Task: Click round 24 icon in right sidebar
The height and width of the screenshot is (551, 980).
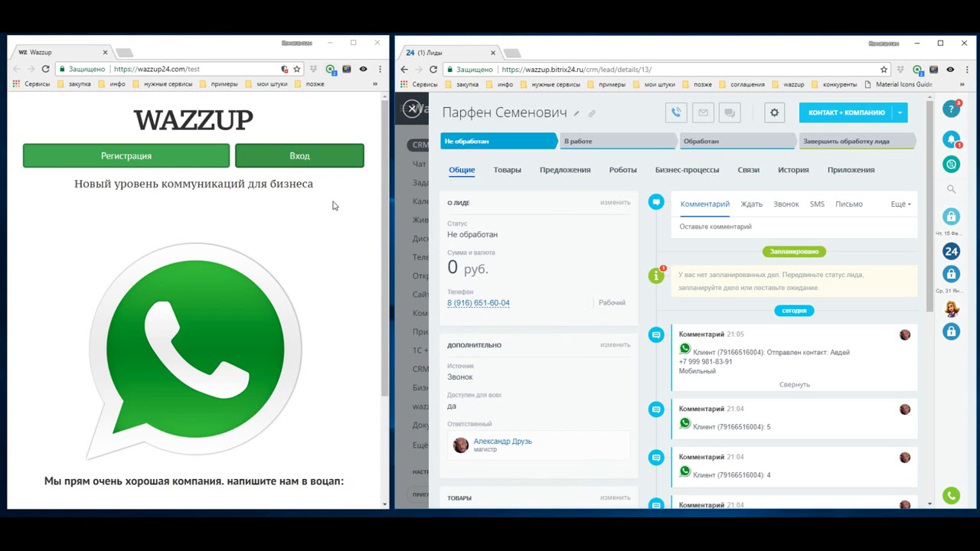Action: tap(951, 251)
